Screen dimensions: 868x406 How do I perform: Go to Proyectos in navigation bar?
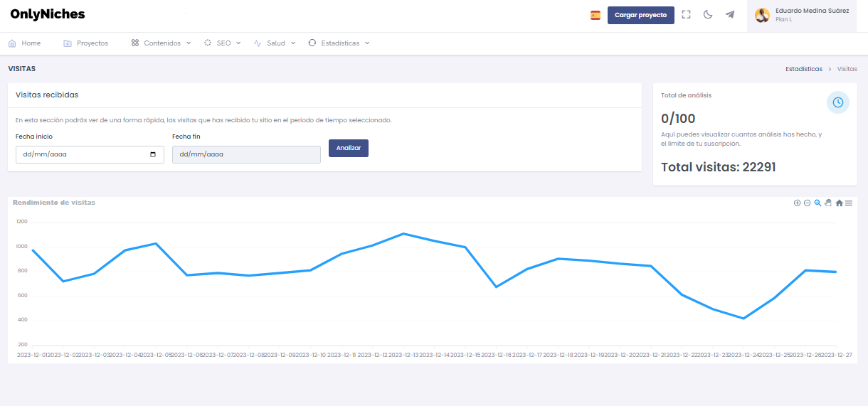85,43
